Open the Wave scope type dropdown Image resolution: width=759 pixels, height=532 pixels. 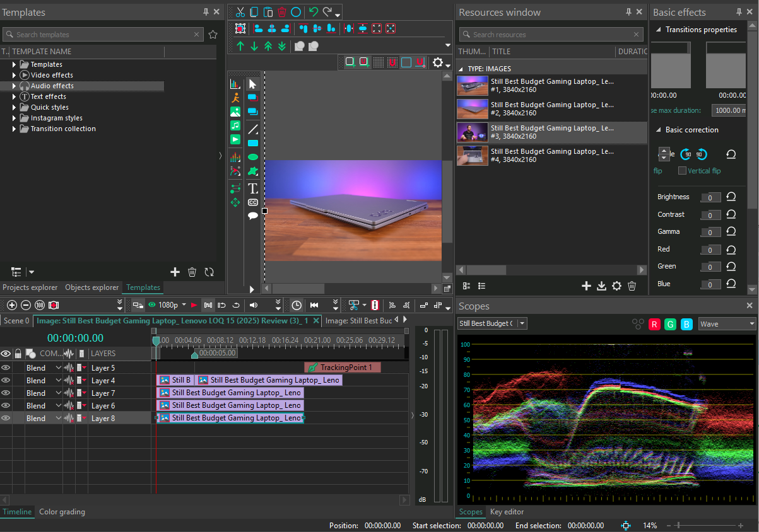727,324
